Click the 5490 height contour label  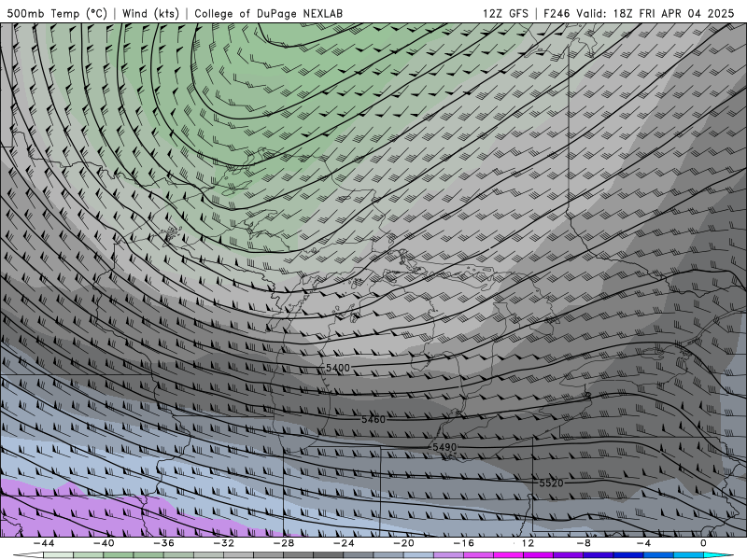tap(444, 447)
